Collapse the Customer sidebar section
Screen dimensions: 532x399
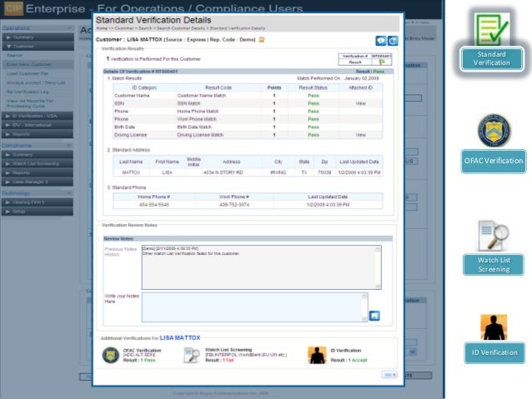click(38, 46)
